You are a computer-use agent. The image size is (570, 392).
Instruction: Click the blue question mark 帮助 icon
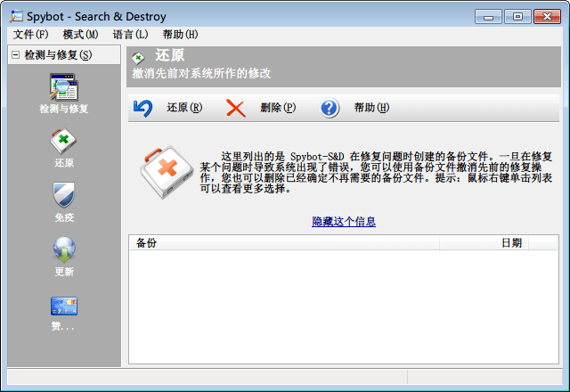pyautogui.click(x=330, y=109)
